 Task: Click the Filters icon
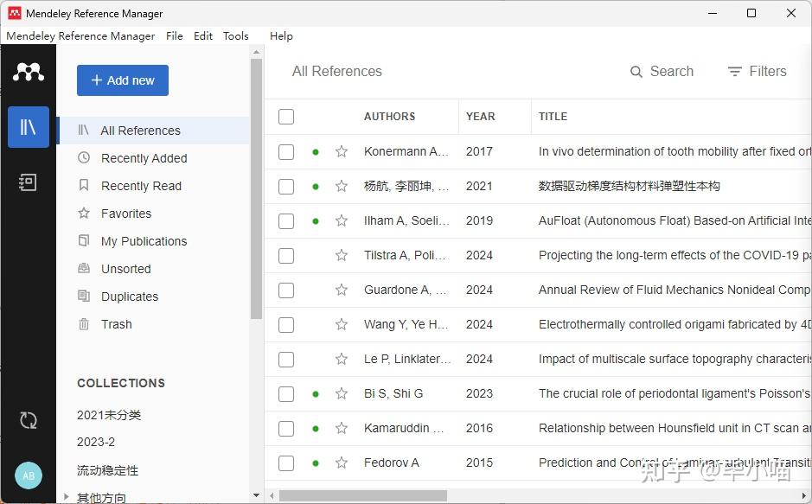[734, 72]
